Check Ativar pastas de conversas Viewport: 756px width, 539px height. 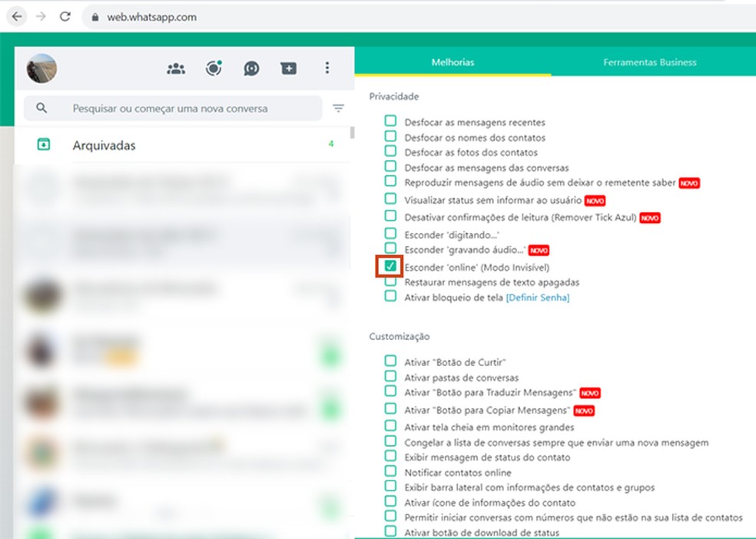click(x=390, y=378)
